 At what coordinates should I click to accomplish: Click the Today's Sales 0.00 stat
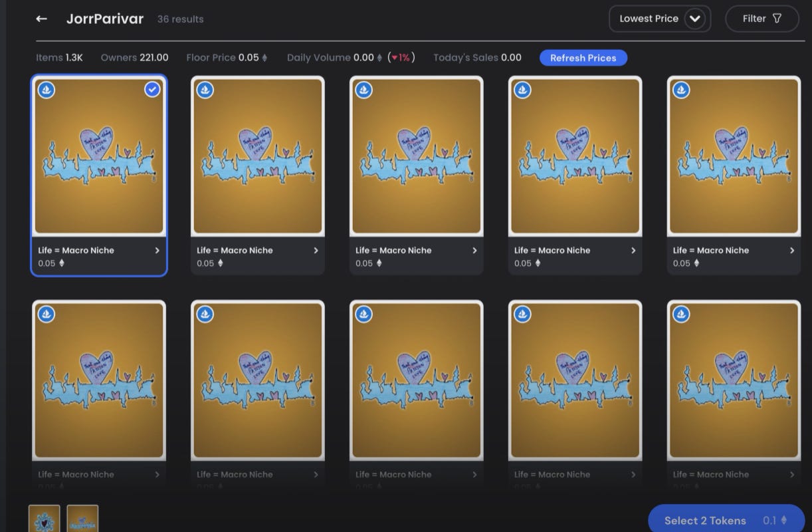[477, 58]
